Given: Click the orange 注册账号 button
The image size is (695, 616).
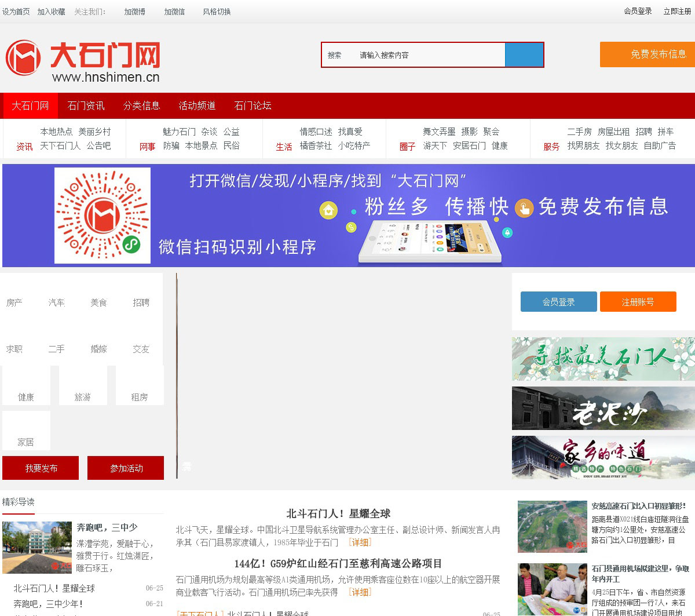Looking at the screenshot, I should [638, 302].
